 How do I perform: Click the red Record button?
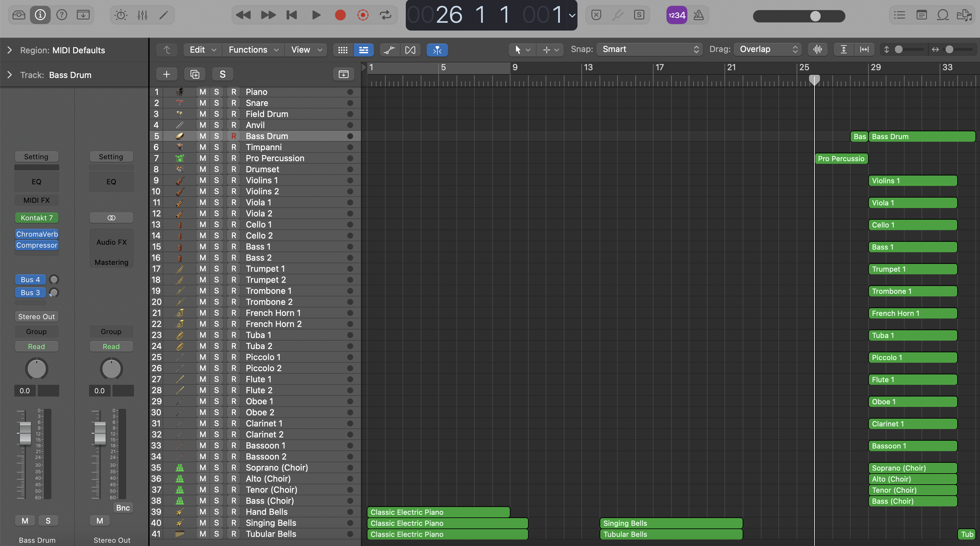coord(340,15)
